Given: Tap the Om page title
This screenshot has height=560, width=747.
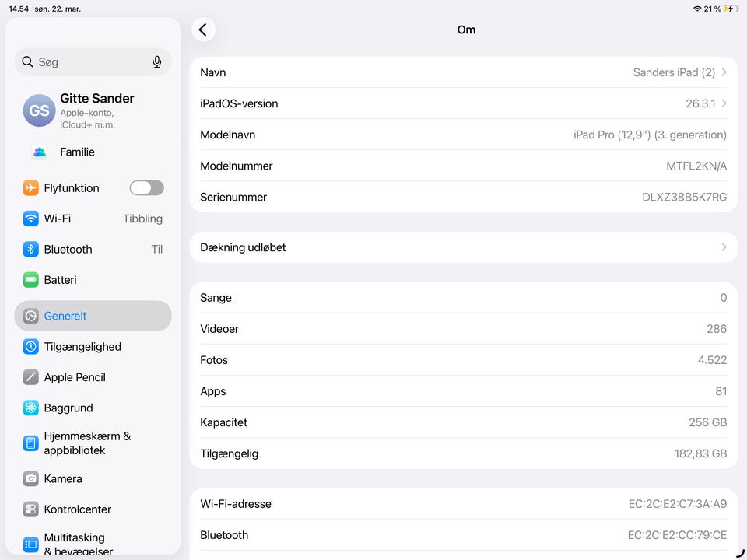Looking at the screenshot, I should (x=466, y=30).
